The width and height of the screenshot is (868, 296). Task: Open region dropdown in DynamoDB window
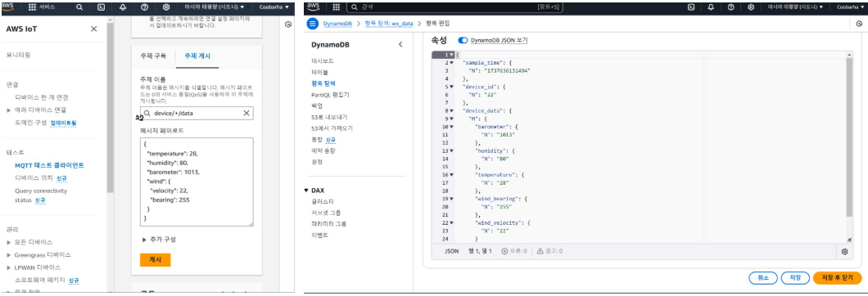[x=795, y=7]
